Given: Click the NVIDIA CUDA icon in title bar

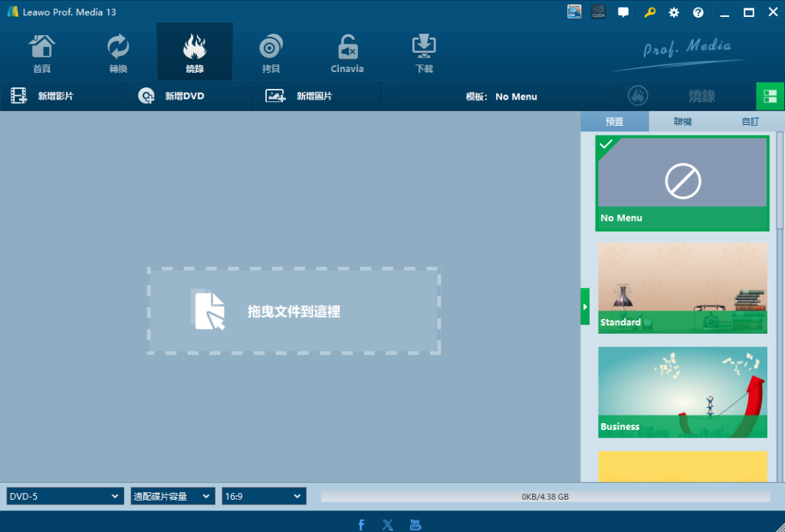Looking at the screenshot, I should coord(599,11).
